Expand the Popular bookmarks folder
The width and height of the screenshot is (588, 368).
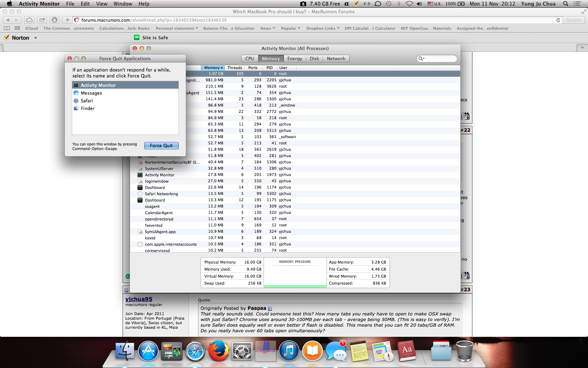point(290,28)
